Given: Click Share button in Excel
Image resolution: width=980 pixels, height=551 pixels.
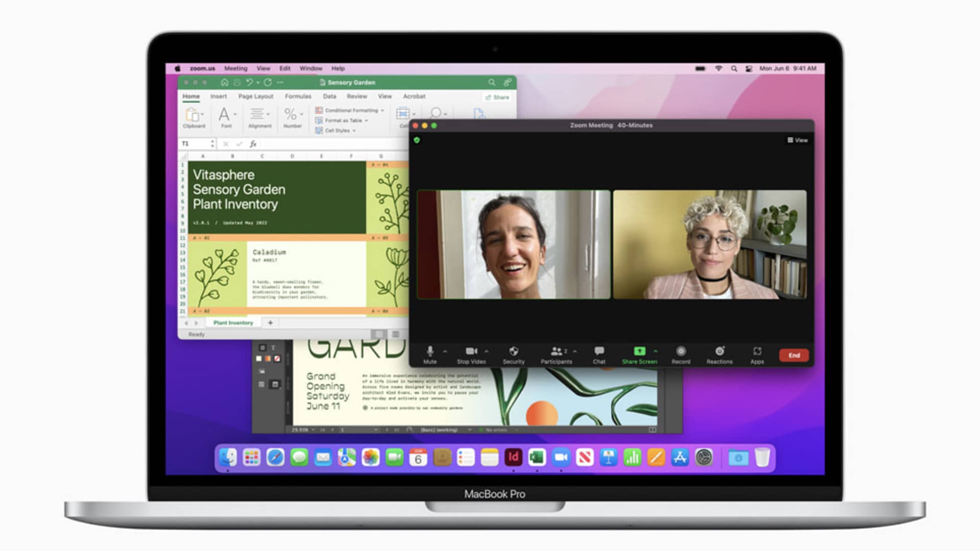Looking at the screenshot, I should pos(497,97).
